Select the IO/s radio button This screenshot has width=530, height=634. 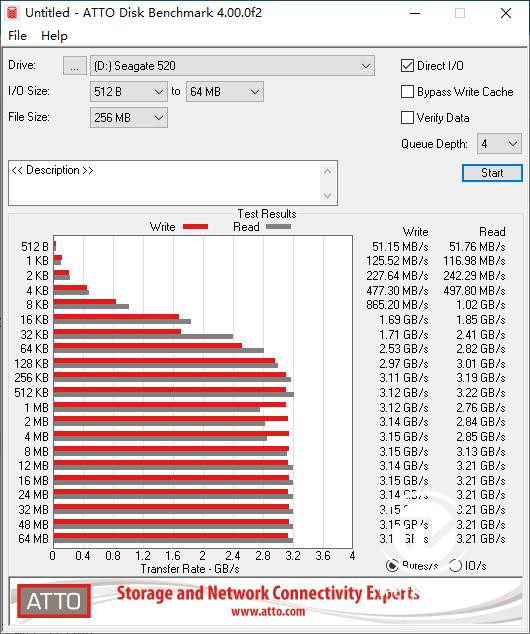[456, 565]
